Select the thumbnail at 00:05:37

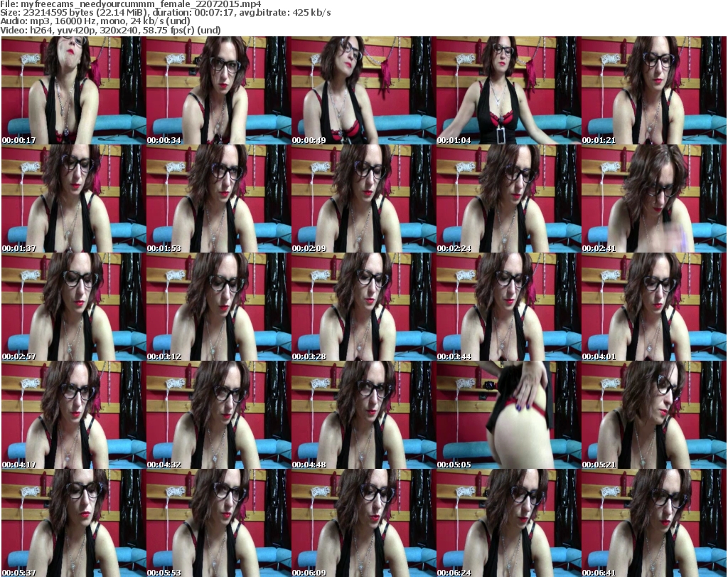pyautogui.click(x=74, y=523)
